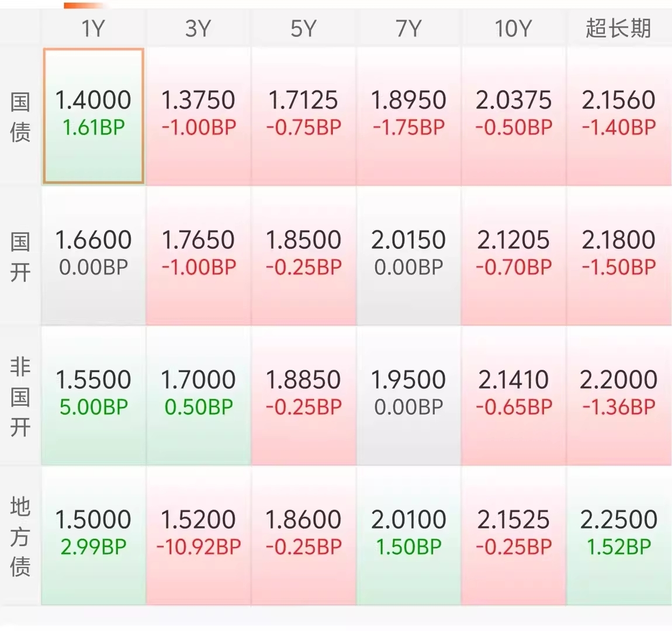Image resolution: width=672 pixels, height=631 pixels.
Task: Click the 地方债 row label
Action: point(20,536)
